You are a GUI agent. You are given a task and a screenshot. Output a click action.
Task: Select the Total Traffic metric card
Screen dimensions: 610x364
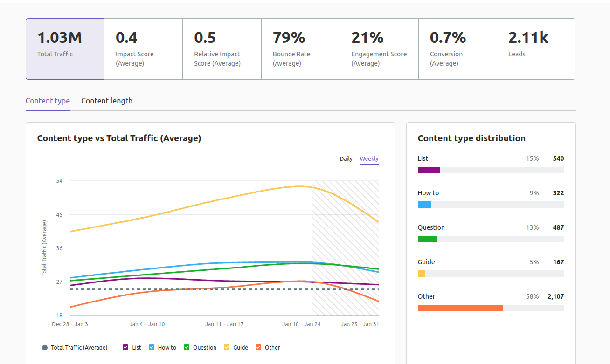65,49
